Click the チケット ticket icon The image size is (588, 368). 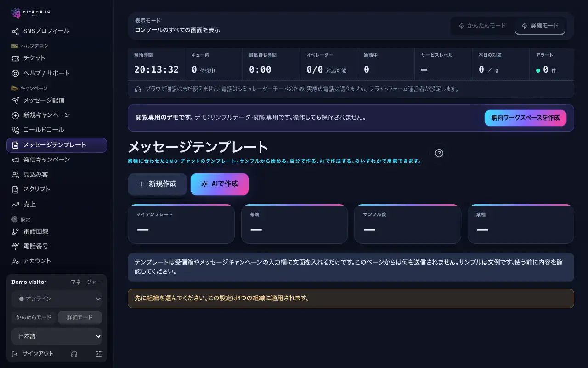point(15,58)
